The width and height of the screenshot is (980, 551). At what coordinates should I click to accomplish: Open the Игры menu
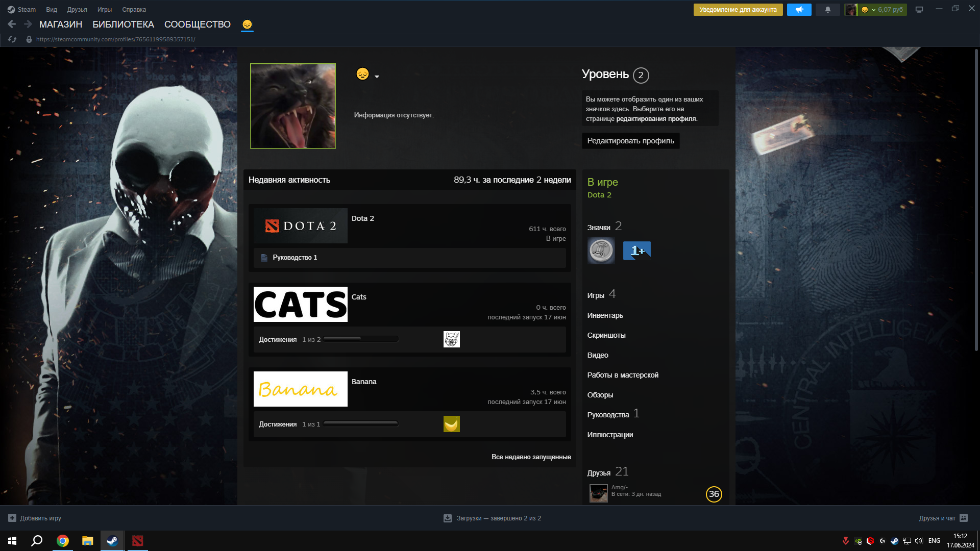pos(105,10)
